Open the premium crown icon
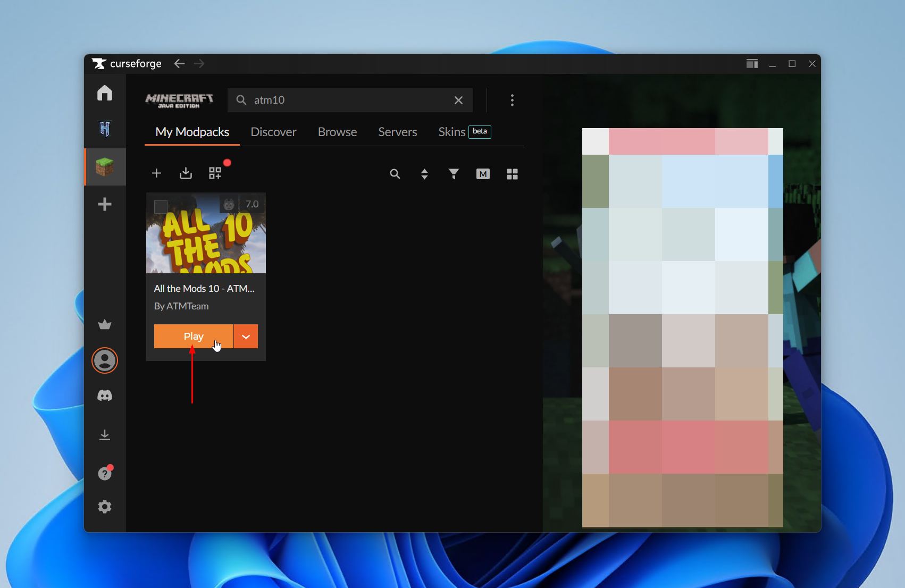 [105, 324]
